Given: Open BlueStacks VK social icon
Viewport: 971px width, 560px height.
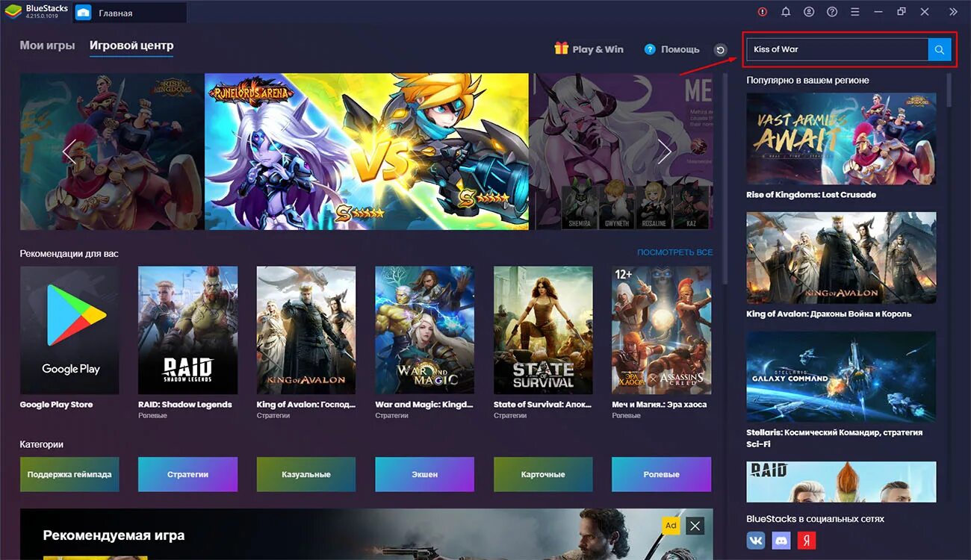Looking at the screenshot, I should point(756,540).
